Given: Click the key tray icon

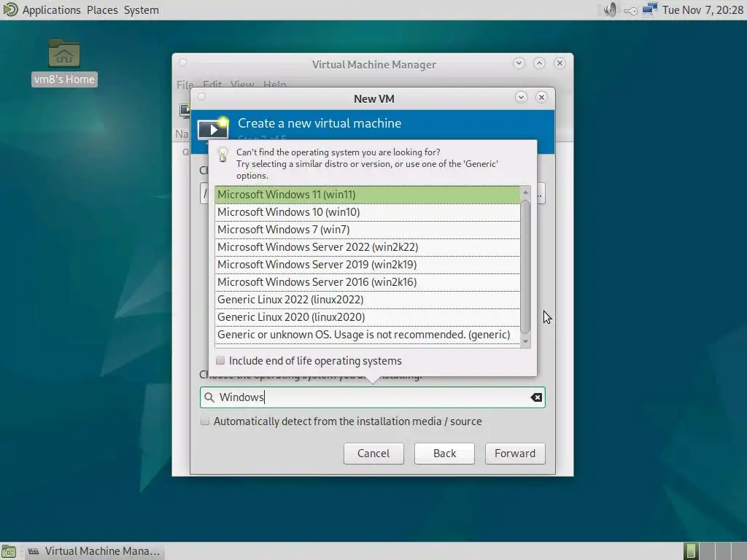Looking at the screenshot, I should click(x=630, y=10).
